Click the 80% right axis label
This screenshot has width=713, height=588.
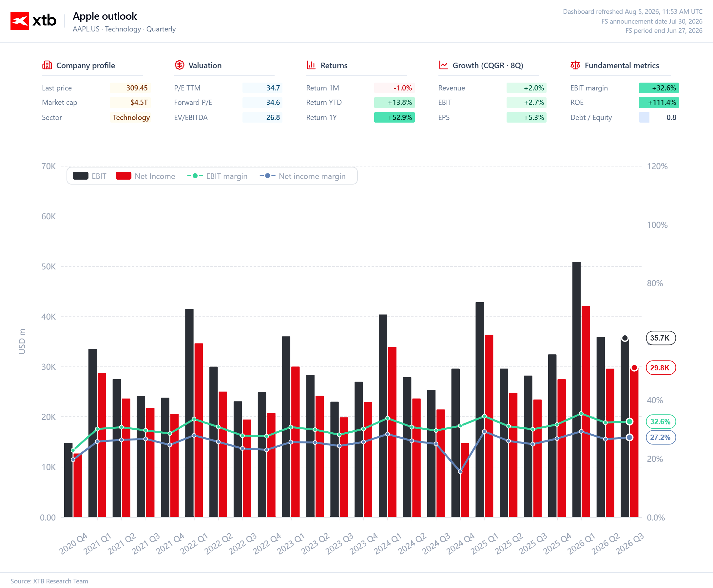655,283
